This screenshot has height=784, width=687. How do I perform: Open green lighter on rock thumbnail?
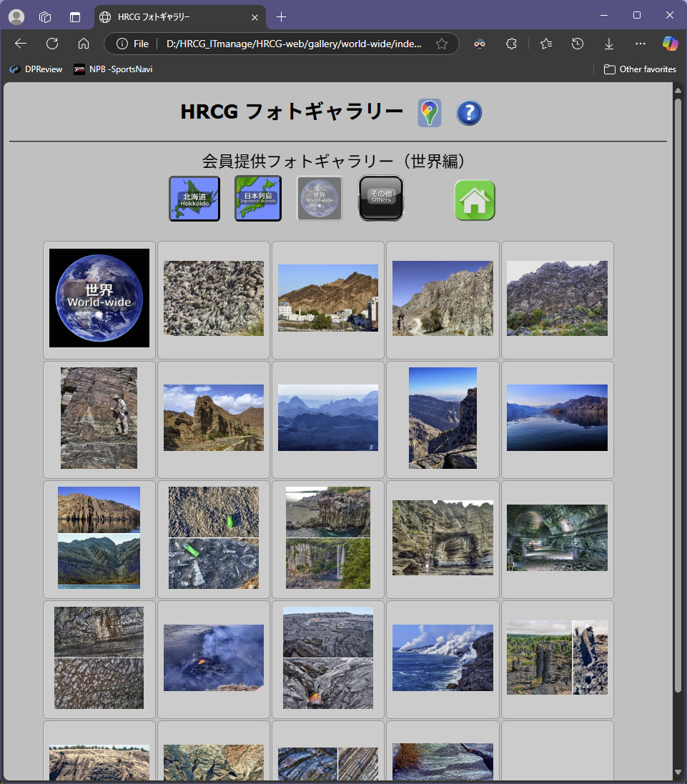click(214, 537)
